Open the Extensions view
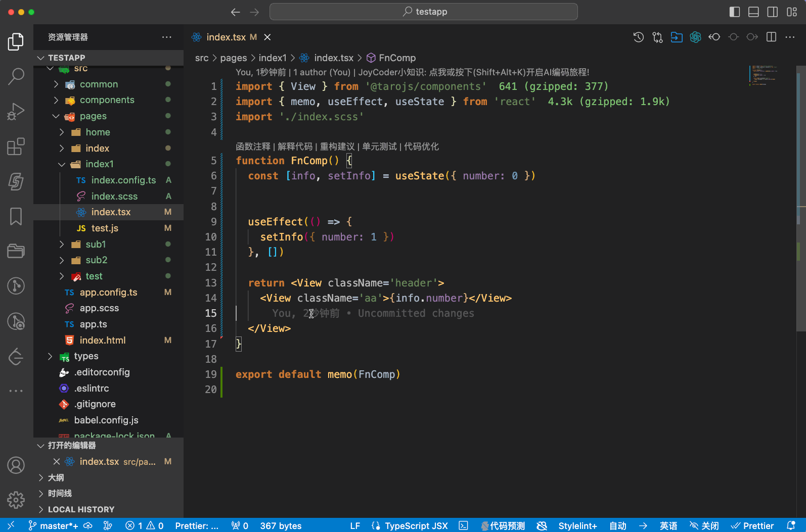 [x=16, y=147]
